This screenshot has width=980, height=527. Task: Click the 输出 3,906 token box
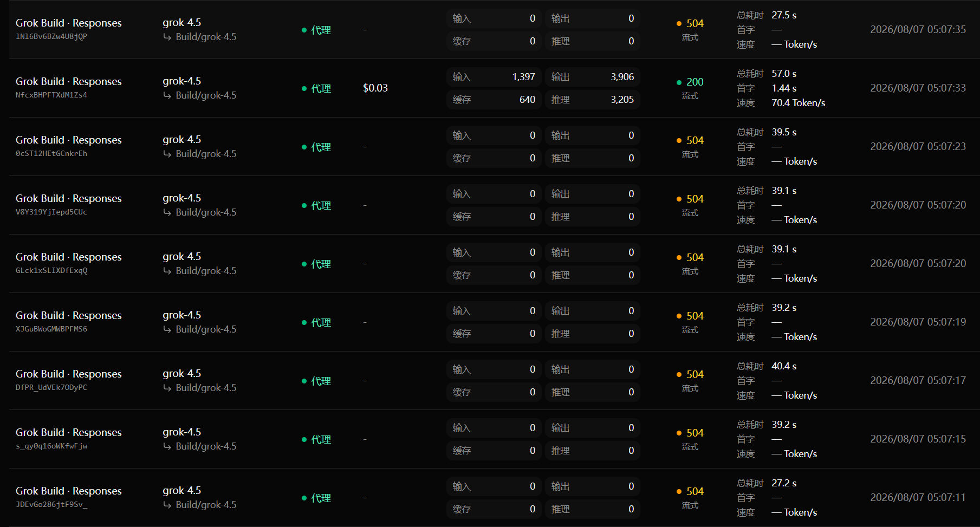point(593,77)
